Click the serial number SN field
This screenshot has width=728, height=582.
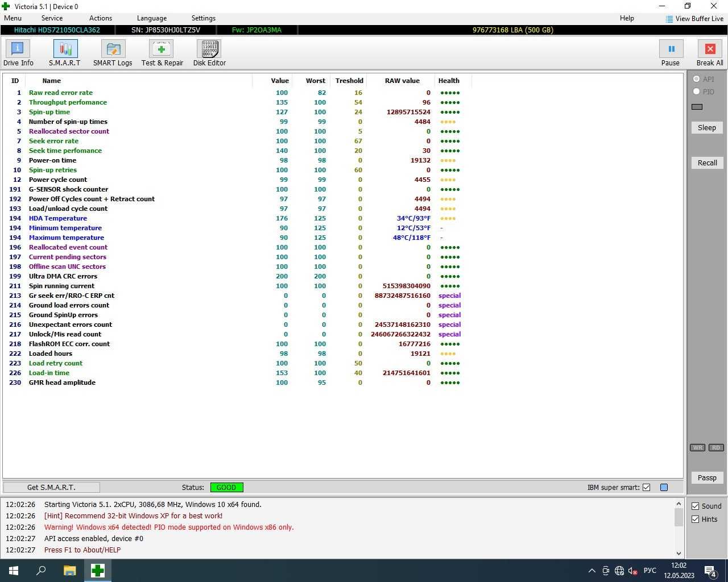click(x=166, y=30)
